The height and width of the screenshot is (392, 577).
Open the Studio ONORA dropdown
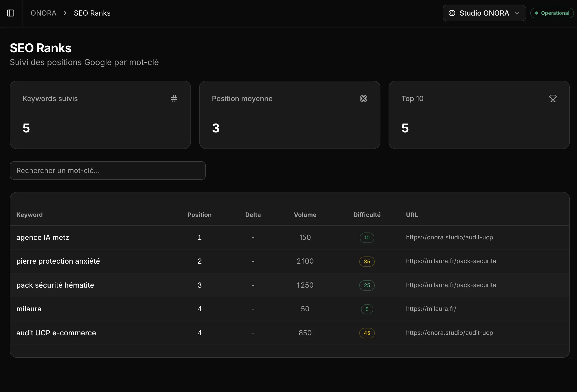(484, 13)
